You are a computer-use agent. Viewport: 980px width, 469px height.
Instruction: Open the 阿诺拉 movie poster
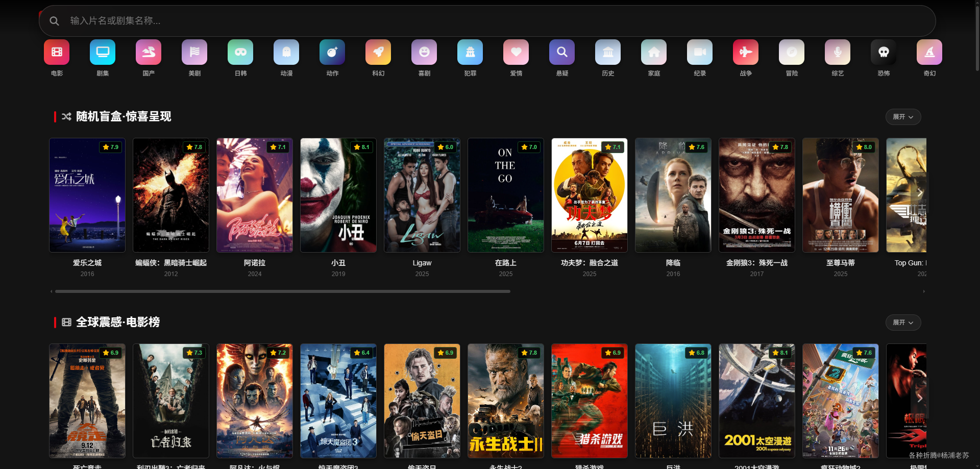pyautogui.click(x=255, y=195)
